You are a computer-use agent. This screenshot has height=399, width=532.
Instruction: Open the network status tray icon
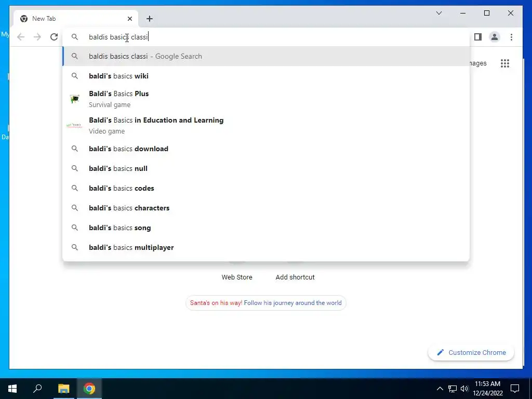click(453, 389)
